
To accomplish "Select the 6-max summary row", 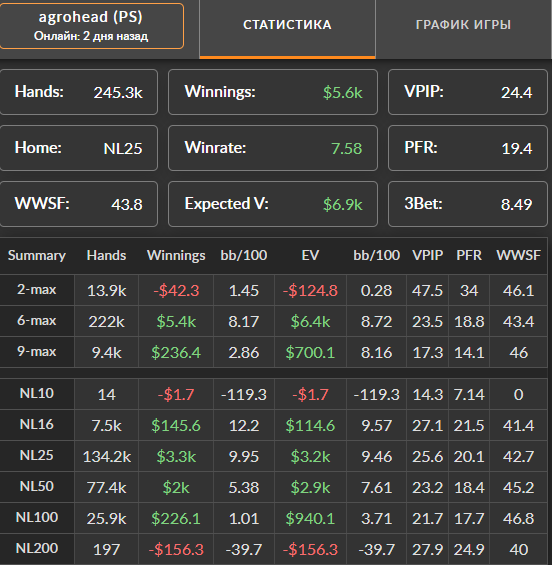I will point(274,321).
